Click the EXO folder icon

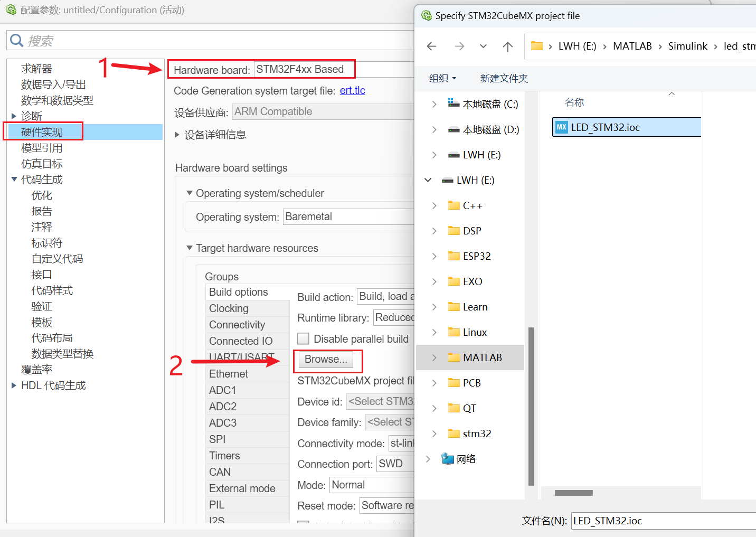pyautogui.click(x=453, y=281)
